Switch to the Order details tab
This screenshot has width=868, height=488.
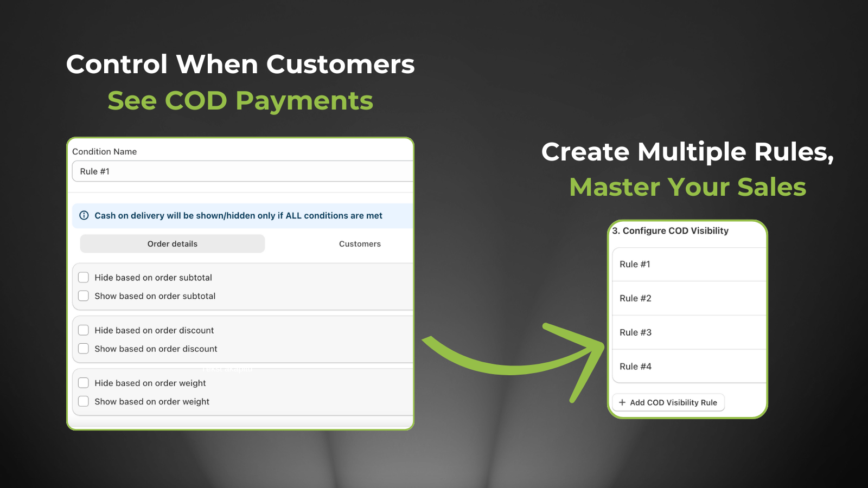click(x=173, y=244)
